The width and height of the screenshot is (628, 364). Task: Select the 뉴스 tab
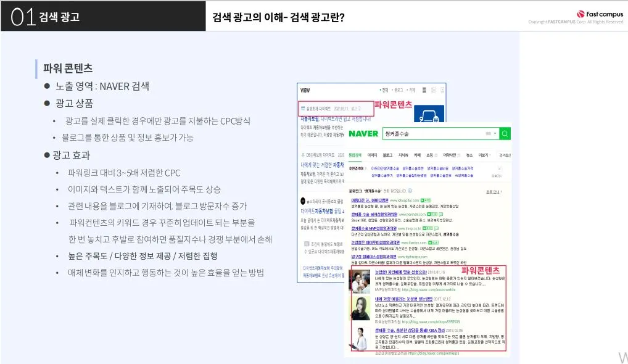(469, 155)
